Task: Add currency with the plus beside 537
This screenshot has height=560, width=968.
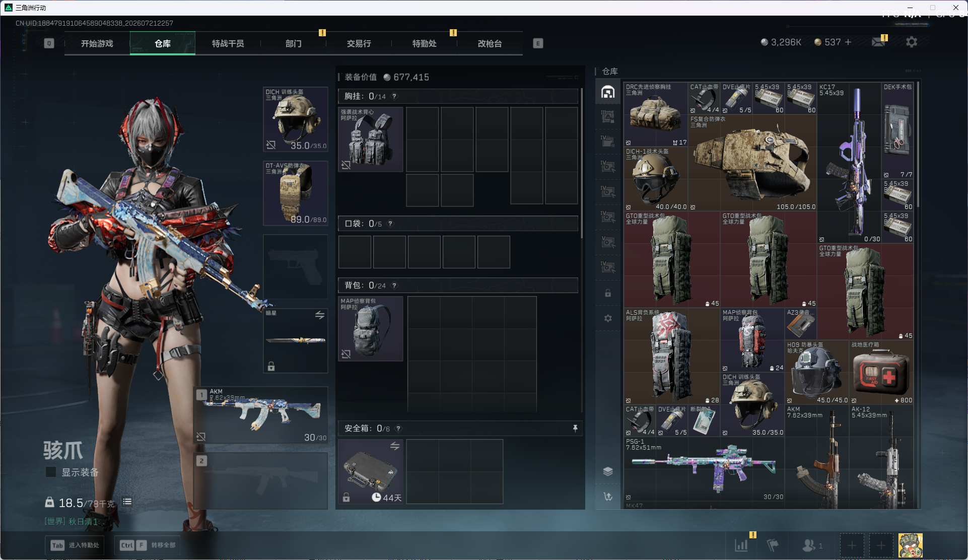Action: (x=848, y=42)
